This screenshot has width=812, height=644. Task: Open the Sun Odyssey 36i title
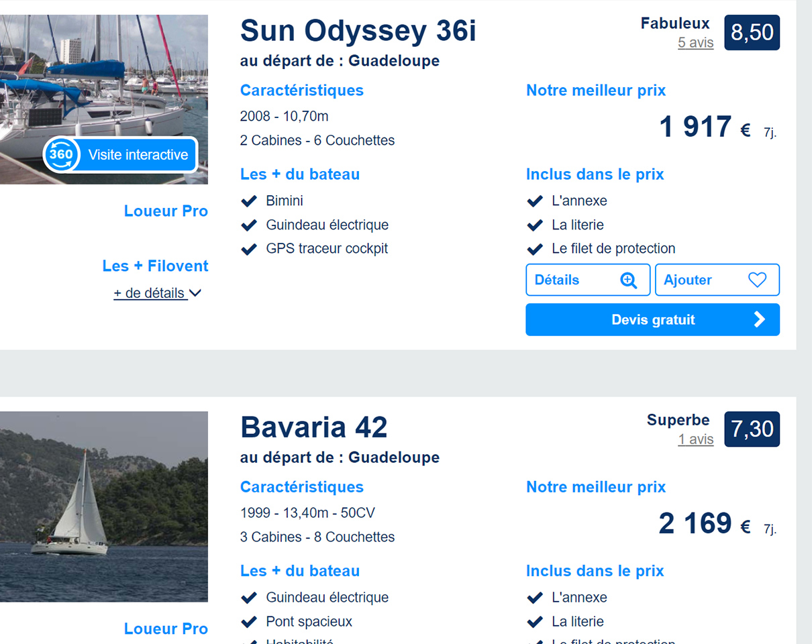click(358, 32)
